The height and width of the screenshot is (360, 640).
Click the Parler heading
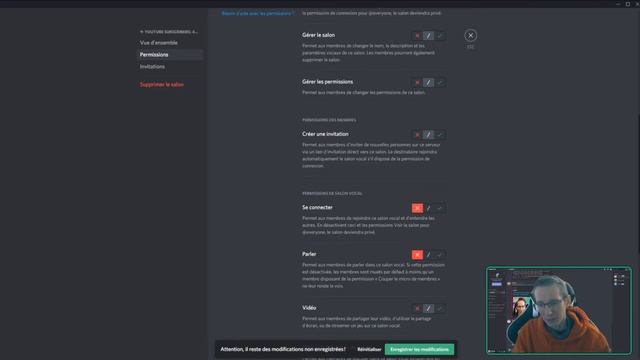coord(309,254)
